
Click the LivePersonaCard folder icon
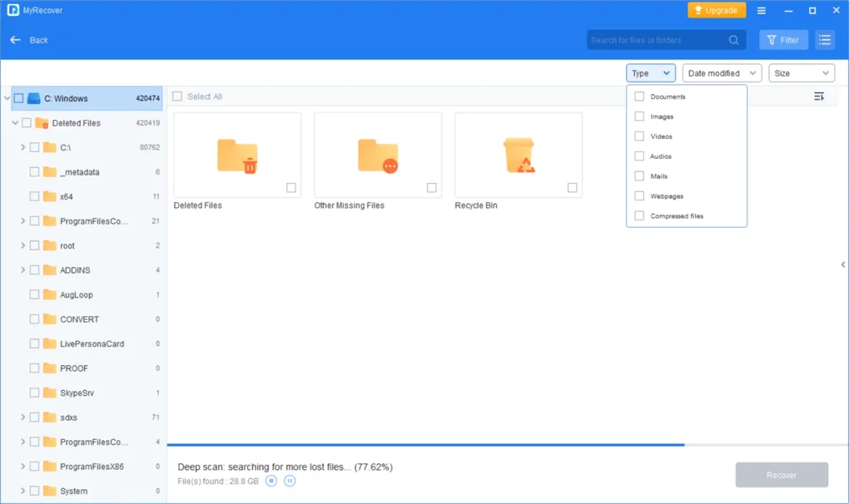(50, 343)
